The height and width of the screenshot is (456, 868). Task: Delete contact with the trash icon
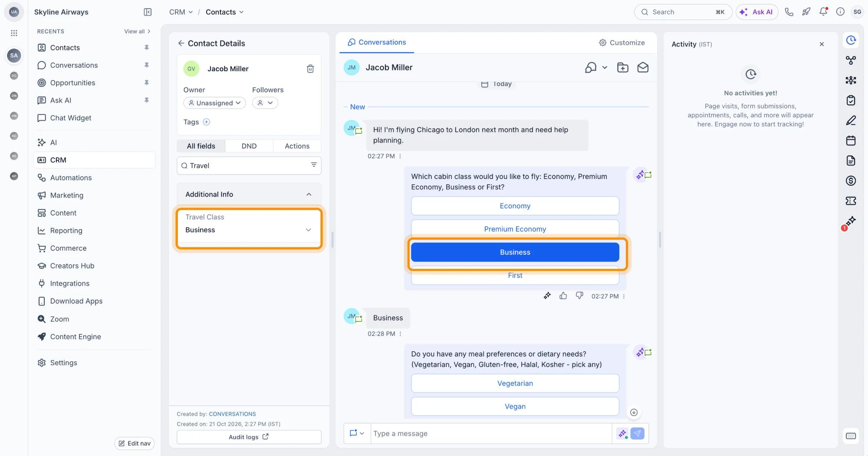click(310, 69)
